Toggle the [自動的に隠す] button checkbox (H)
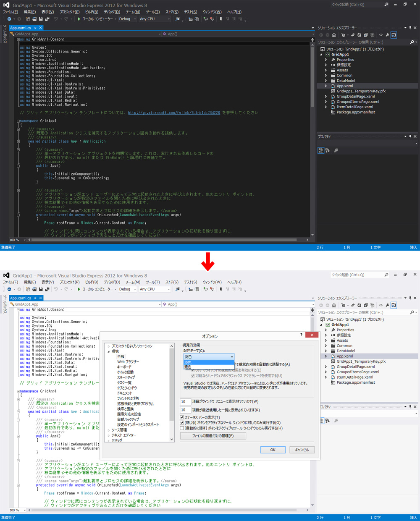 (x=182, y=428)
